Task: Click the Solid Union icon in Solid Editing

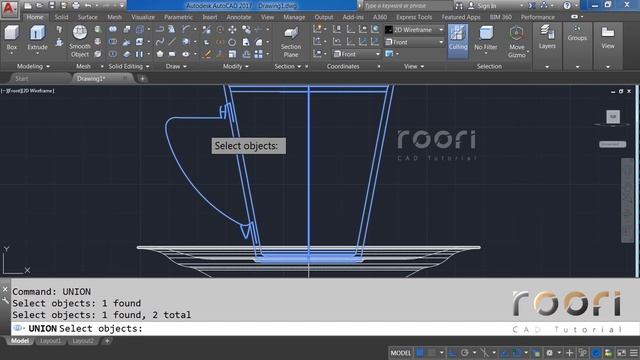Action: [x=113, y=29]
